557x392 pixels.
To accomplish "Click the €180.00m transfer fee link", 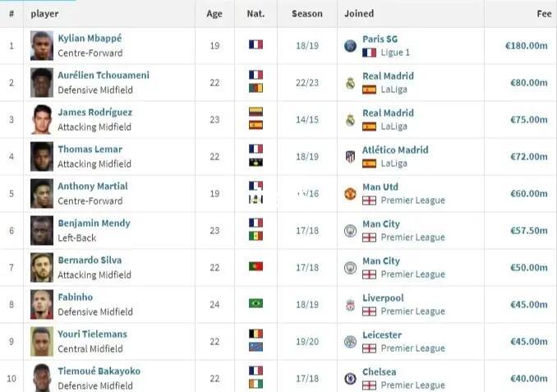I will 526,46.
